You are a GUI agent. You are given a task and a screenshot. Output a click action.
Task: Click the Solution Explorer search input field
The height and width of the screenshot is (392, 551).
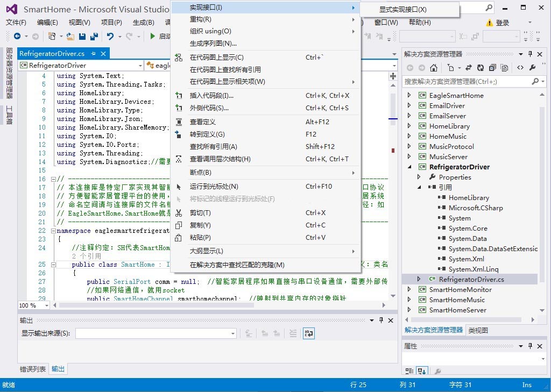(467, 82)
